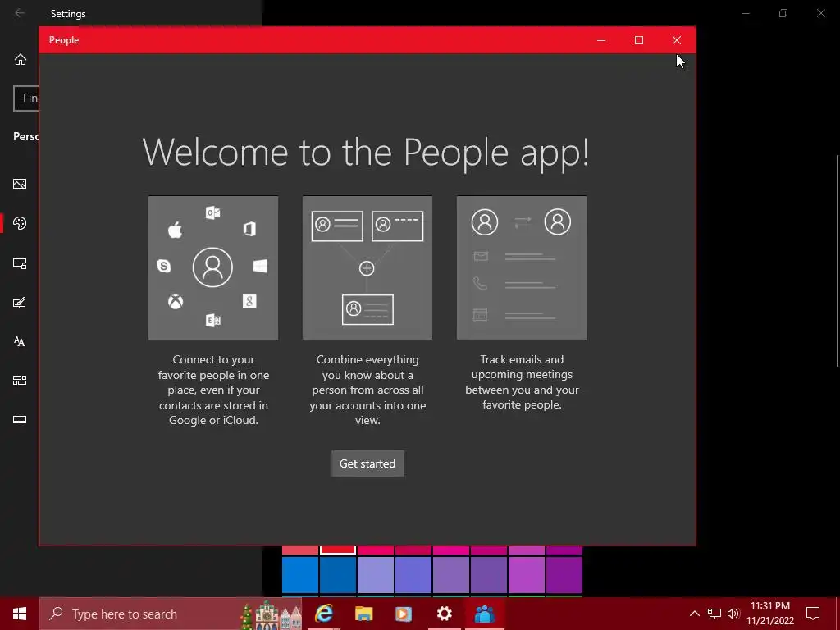
Task: Pick the dark violet swatch ending the row
Action: (x=564, y=575)
